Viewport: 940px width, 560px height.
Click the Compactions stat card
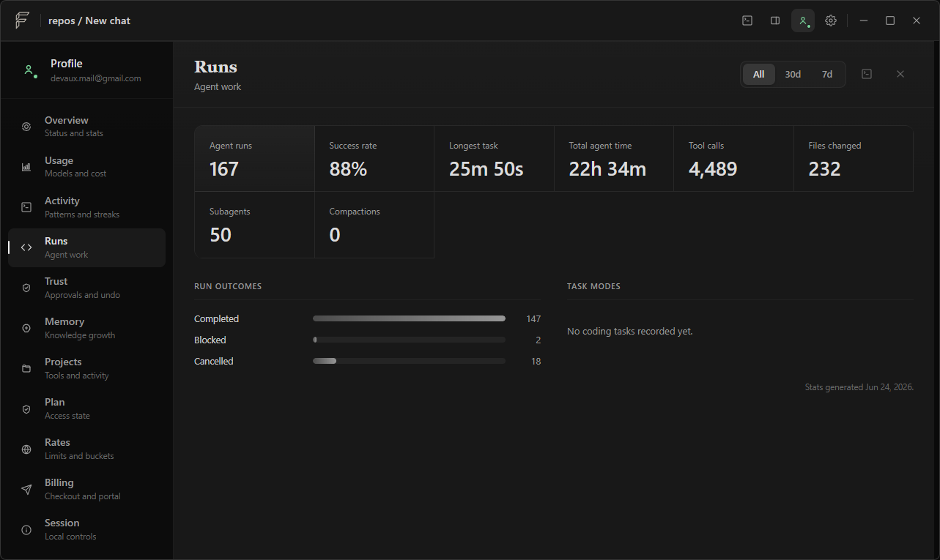coord(374,225)
